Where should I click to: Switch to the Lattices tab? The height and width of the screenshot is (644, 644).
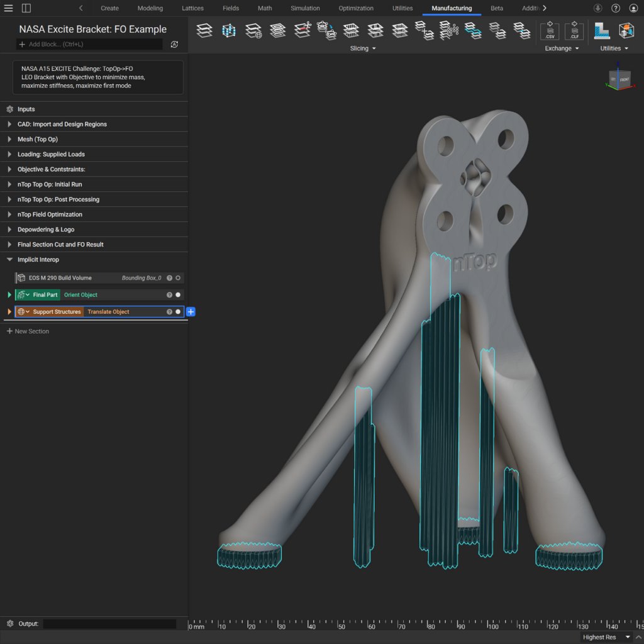[x=192, y=8]
